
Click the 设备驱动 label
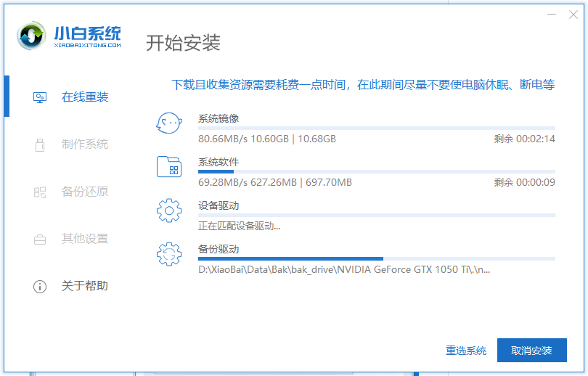click(x=219, y=206)
